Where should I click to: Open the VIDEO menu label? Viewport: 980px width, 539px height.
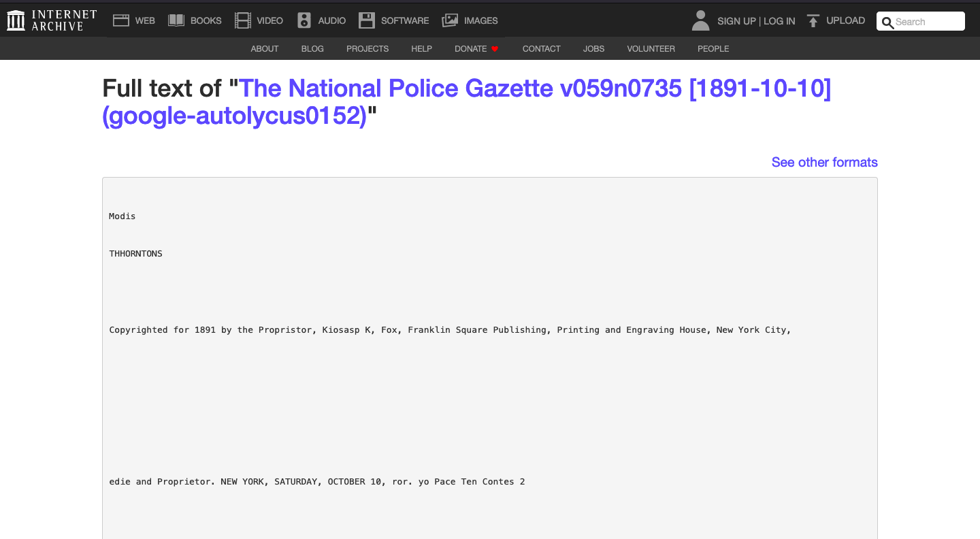pos(270,21)
